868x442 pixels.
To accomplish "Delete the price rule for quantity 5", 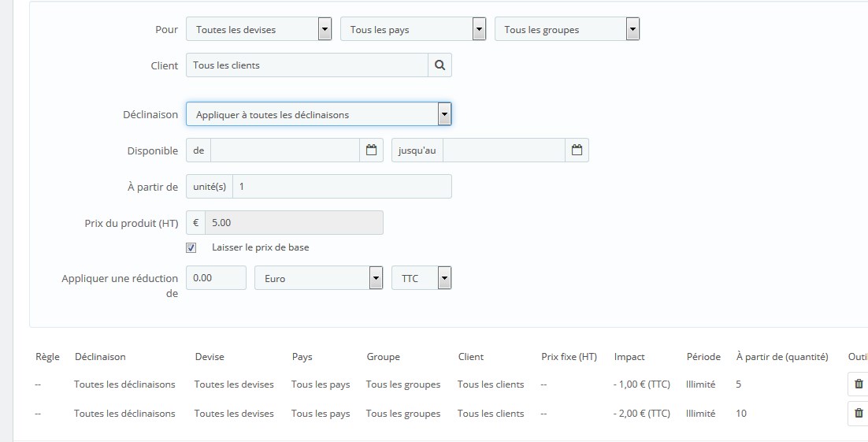I will 859,384.
